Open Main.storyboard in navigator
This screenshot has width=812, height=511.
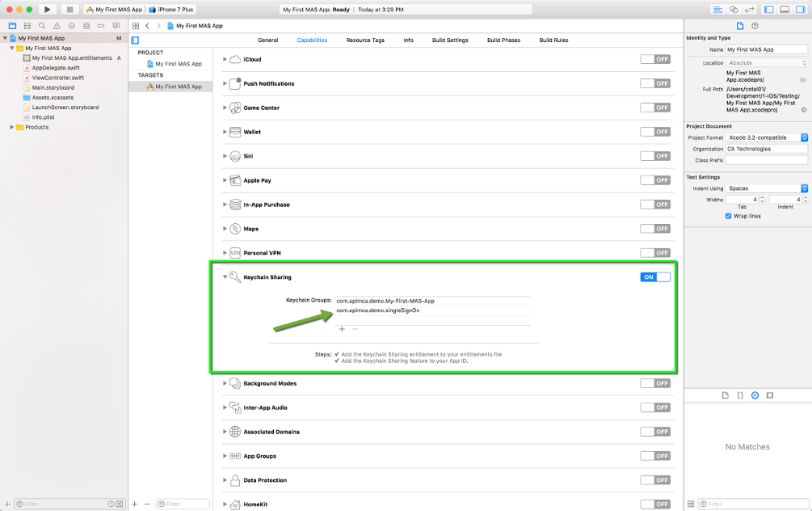point(53,87)
